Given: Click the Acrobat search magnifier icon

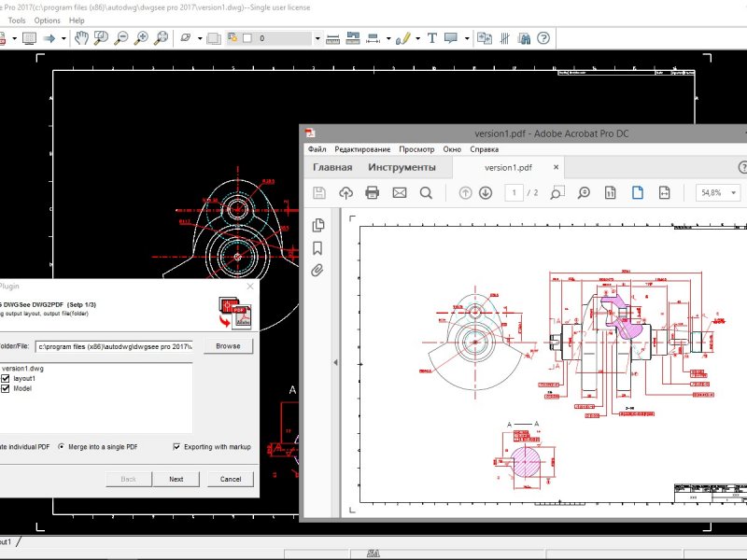Looking at the screenshot, I should pyautogui.click(x=426, y=193).
